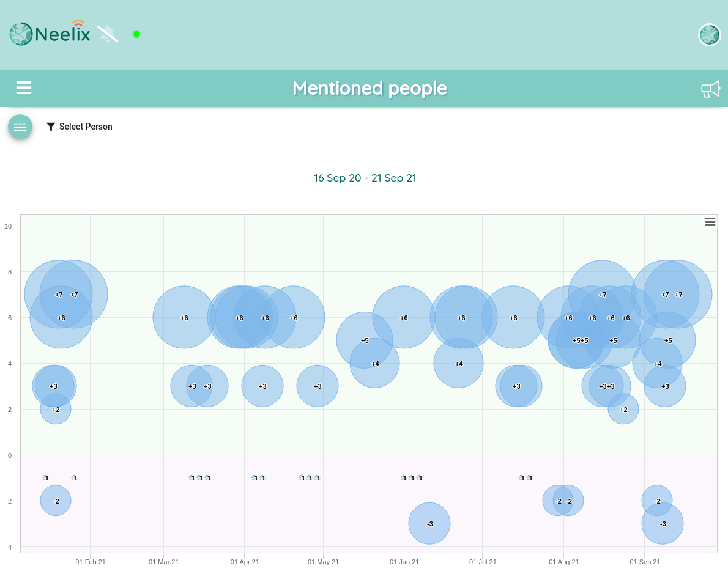Click the round wave stream button

point(20,127)
